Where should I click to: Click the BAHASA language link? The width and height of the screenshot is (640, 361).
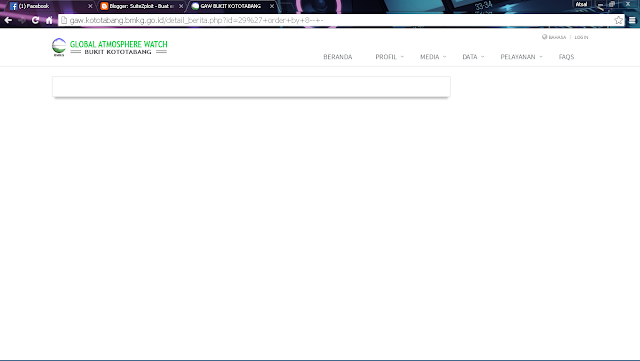(557, 37)
